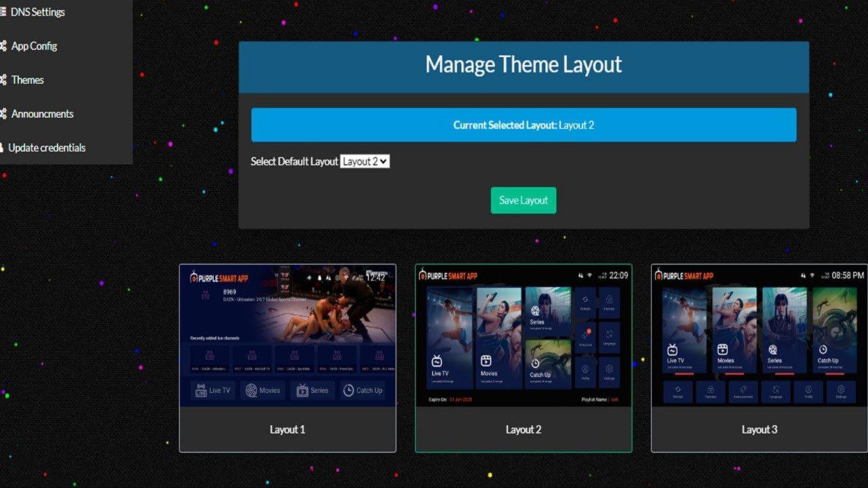
Task: Click Live TV icon in Layout 1 preview
Action: (201, 390)
